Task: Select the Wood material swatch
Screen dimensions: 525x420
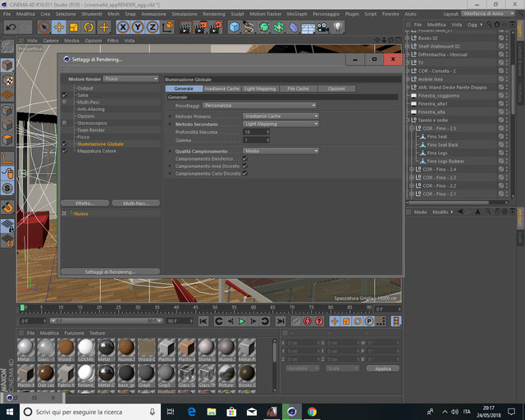Action: tap(66, 349)
